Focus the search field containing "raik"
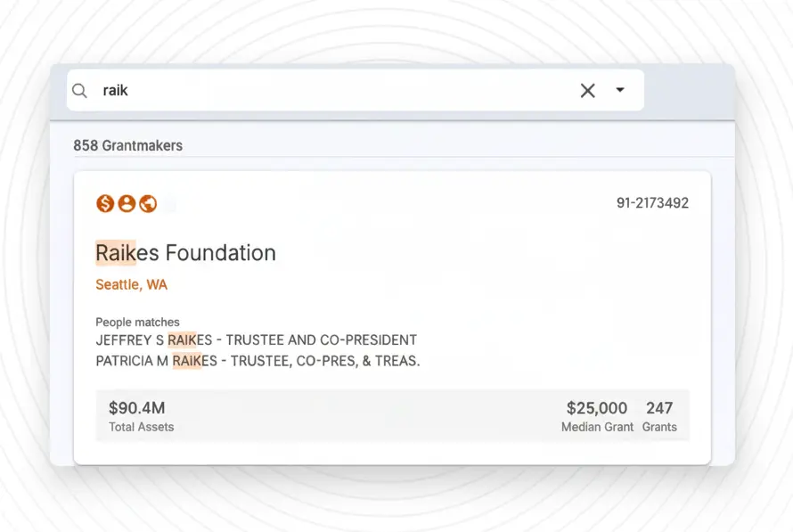 330,91
